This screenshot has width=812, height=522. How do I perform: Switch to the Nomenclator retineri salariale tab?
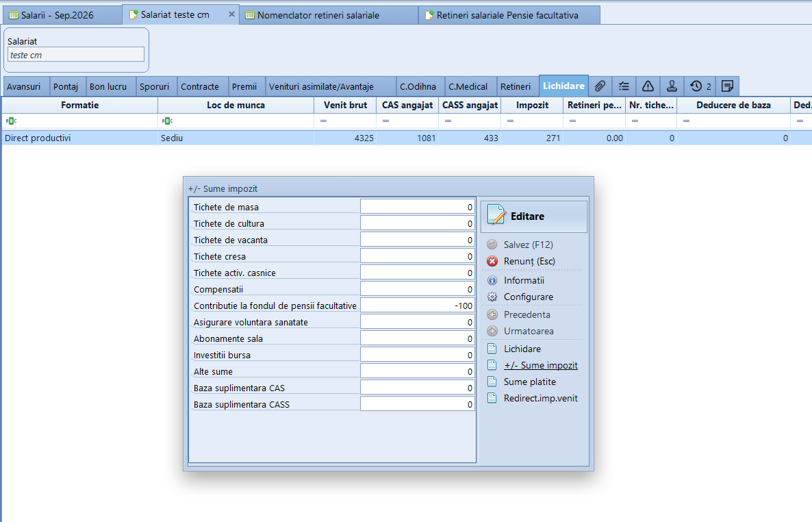pos(318,16)
